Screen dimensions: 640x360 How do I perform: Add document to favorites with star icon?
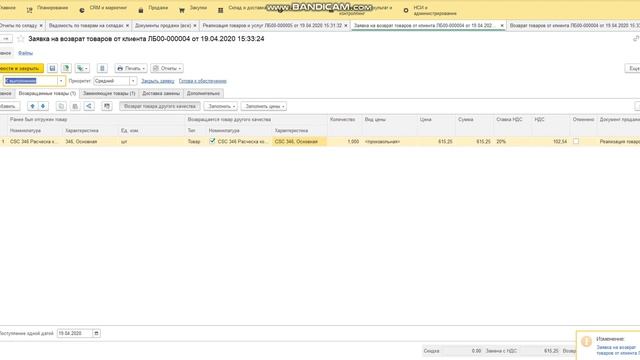tap(20, 39)
